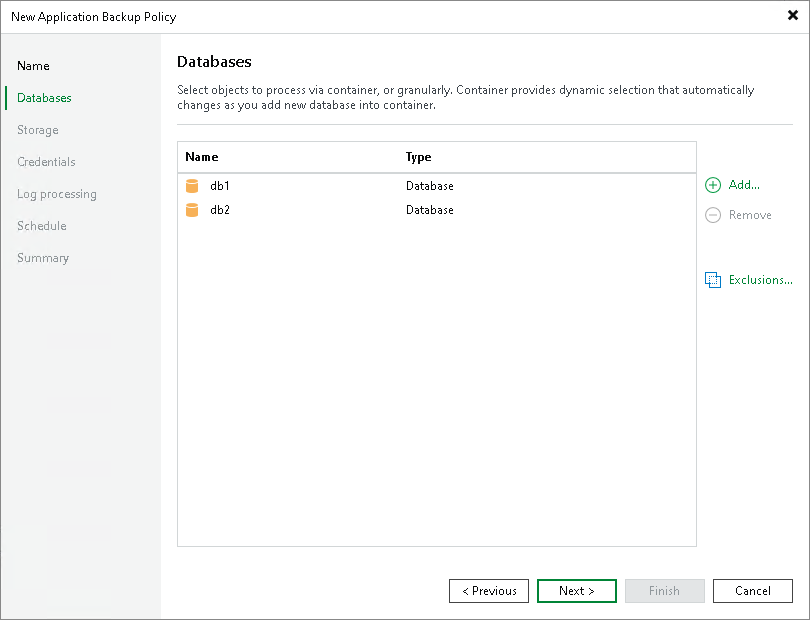Click the green plus Add icon
The width and height of the screenshot is (810, 620).
coord(712,185)
